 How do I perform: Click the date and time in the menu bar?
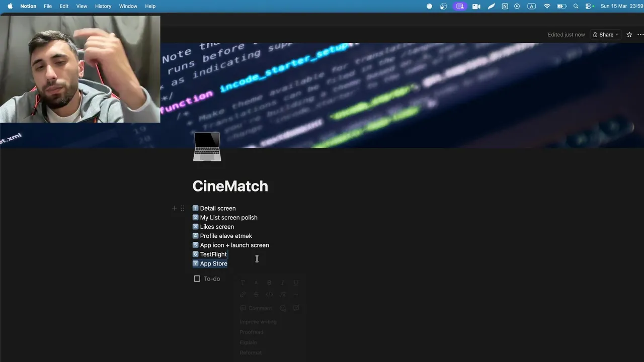[x=622, y=6]
